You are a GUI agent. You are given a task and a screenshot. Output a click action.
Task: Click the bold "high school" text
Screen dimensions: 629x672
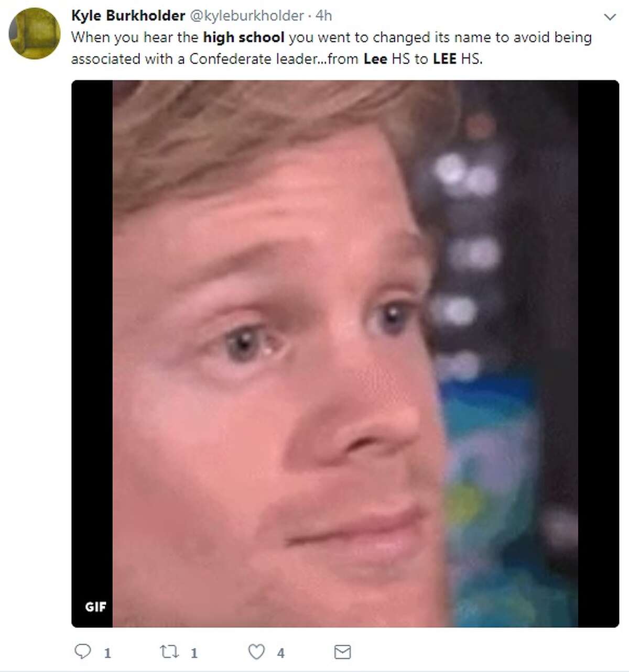pos(244,38)
